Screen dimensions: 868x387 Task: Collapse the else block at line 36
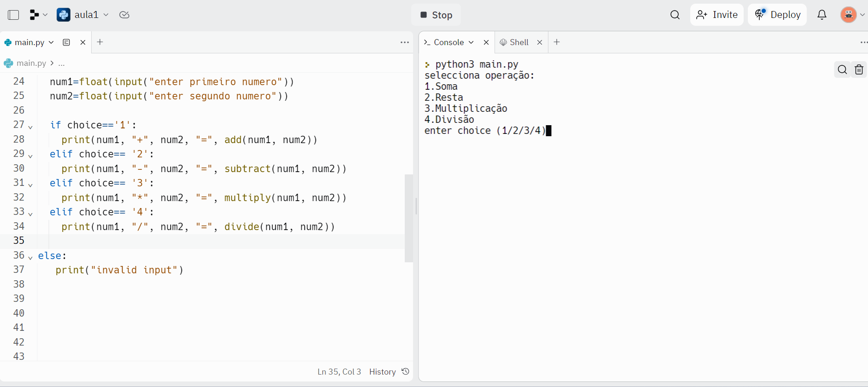[x=30, y=257]
